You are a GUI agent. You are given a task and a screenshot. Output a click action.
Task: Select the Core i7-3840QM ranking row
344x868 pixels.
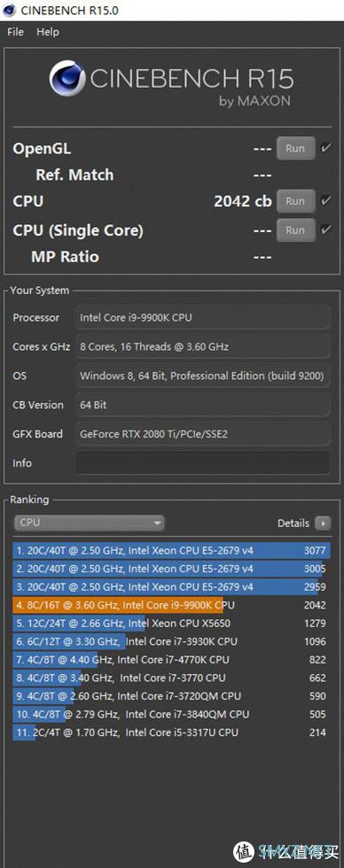click(x=172, y=714)
